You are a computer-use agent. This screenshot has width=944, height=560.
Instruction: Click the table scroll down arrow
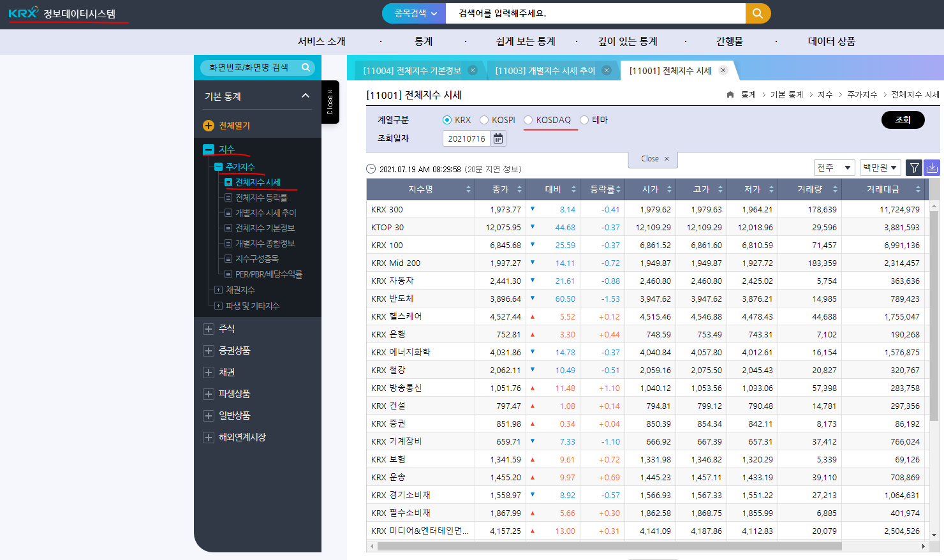(934, 535)
